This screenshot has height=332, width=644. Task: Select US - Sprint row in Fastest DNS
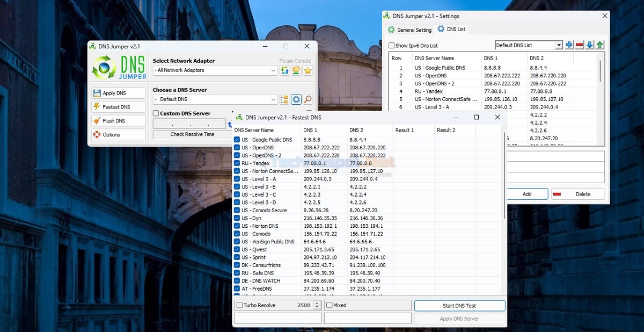point(368,257)
